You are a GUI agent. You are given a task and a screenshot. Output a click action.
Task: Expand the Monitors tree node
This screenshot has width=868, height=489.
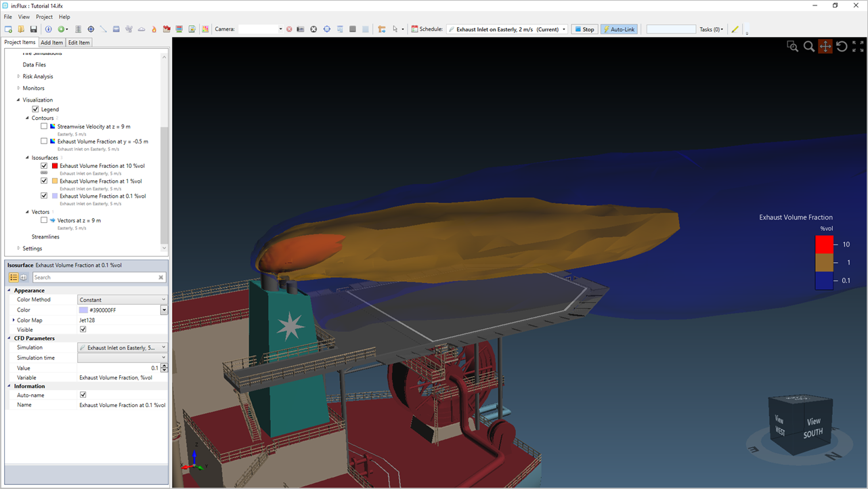(x=18, y=88)
